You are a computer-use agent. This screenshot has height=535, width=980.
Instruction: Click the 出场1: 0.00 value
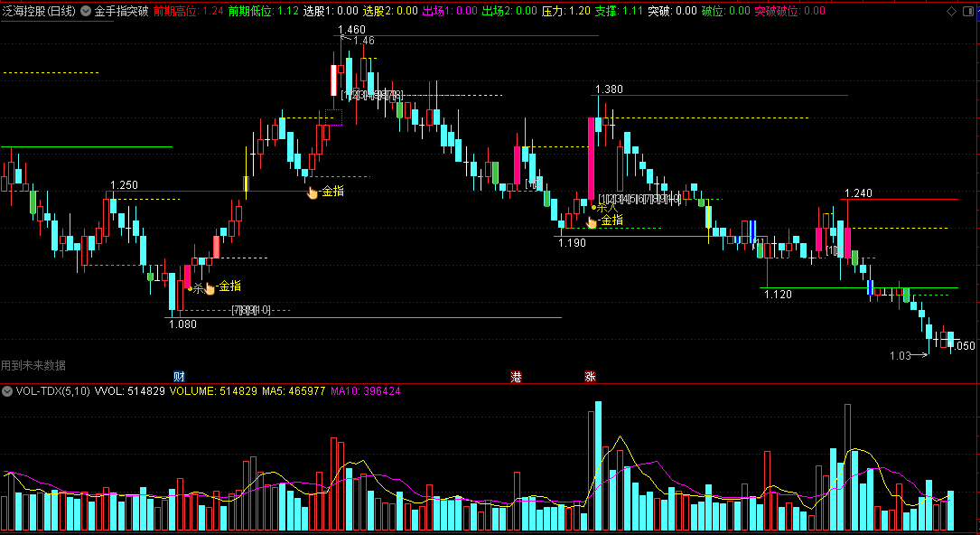450,11
